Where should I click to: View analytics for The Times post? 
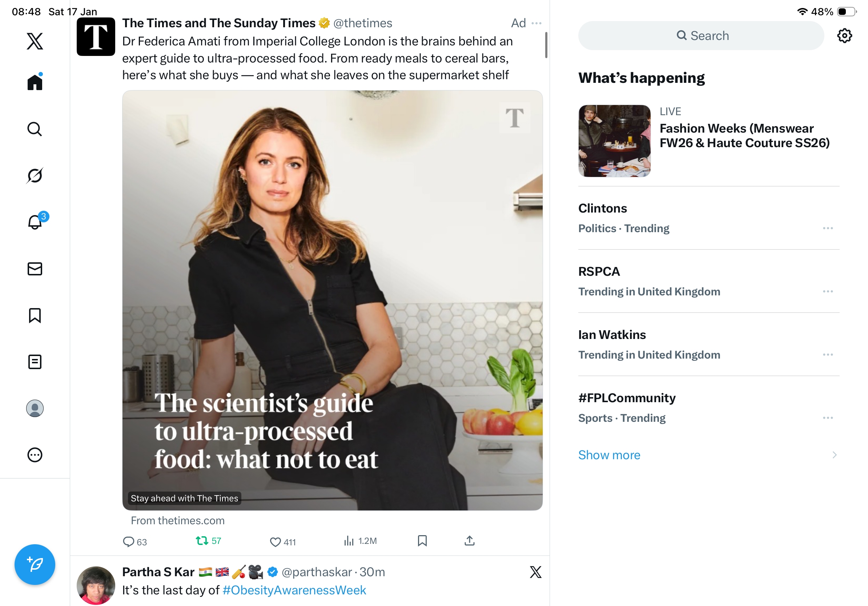pyautogui.click(x=360, y=541)
